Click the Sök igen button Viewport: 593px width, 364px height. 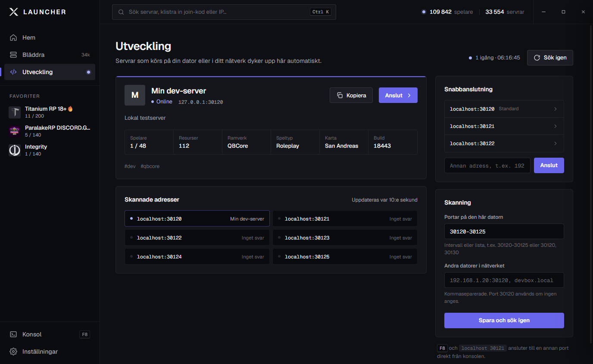tap(550, 58)
